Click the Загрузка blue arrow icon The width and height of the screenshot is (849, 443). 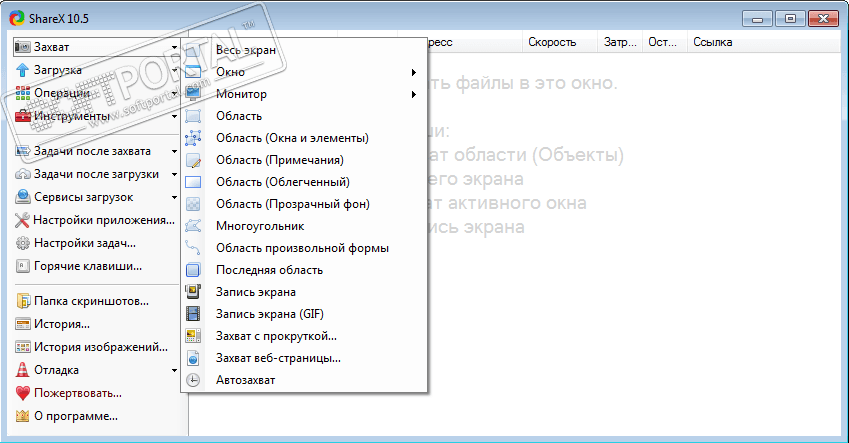(x=22, y=70)
